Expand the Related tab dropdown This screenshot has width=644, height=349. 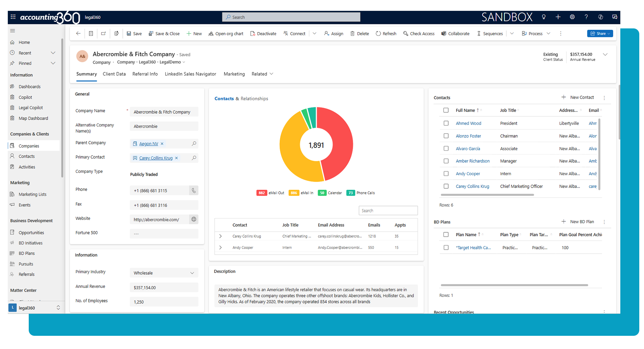262,74
